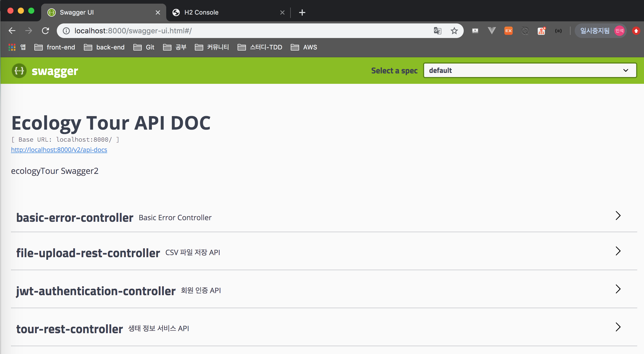Open the Apps grid in bookmarks bar
Viewport: 644px width, 354px height.
coord(12,47)
